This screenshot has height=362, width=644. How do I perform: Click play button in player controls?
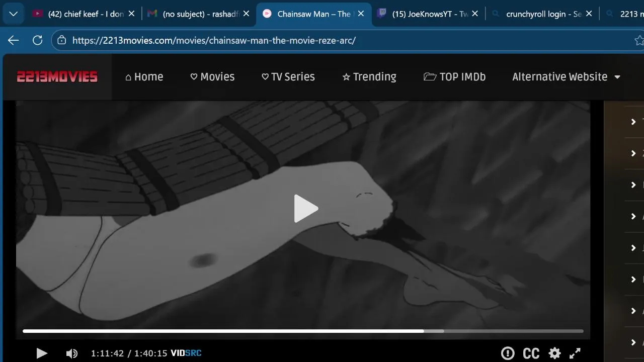click(42, 353)
